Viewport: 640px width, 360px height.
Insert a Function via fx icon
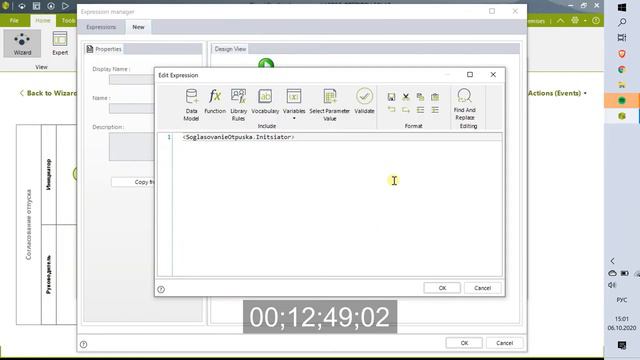coord(215,102)
